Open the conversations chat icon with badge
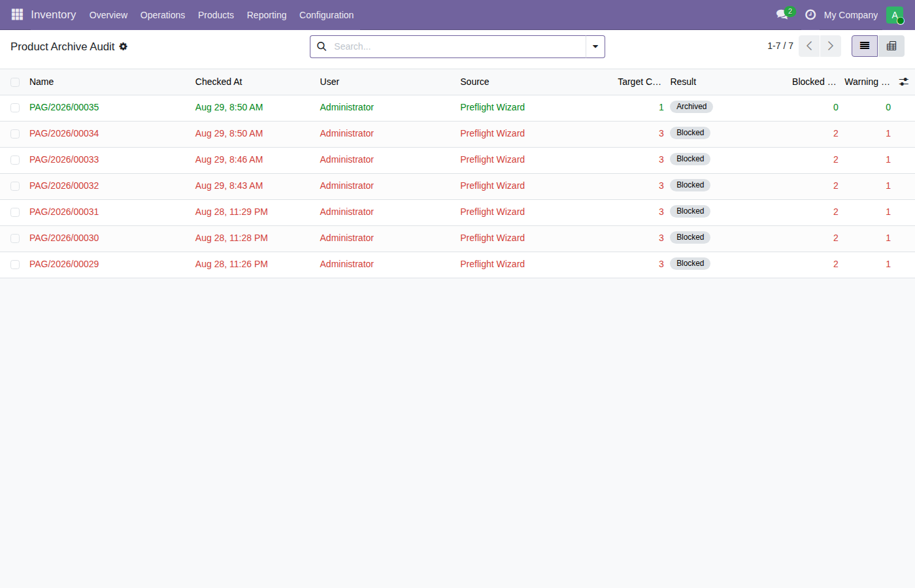 pos(783,14)
